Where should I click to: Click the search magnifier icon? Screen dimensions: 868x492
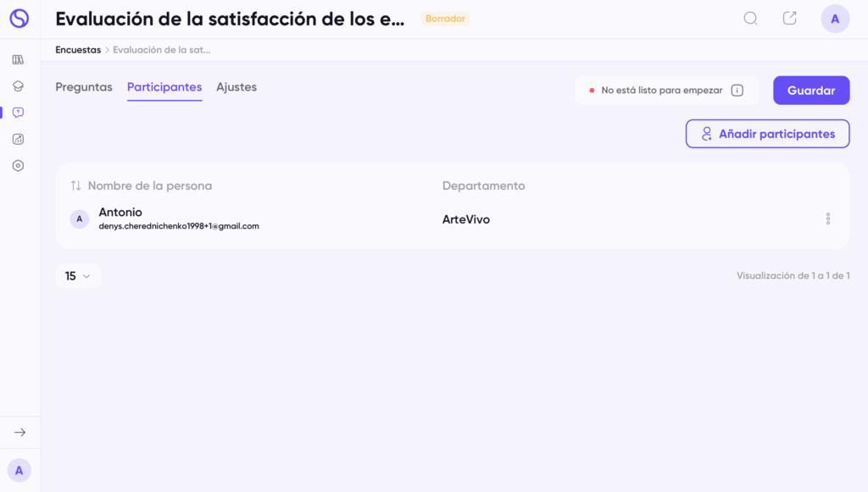750,19
